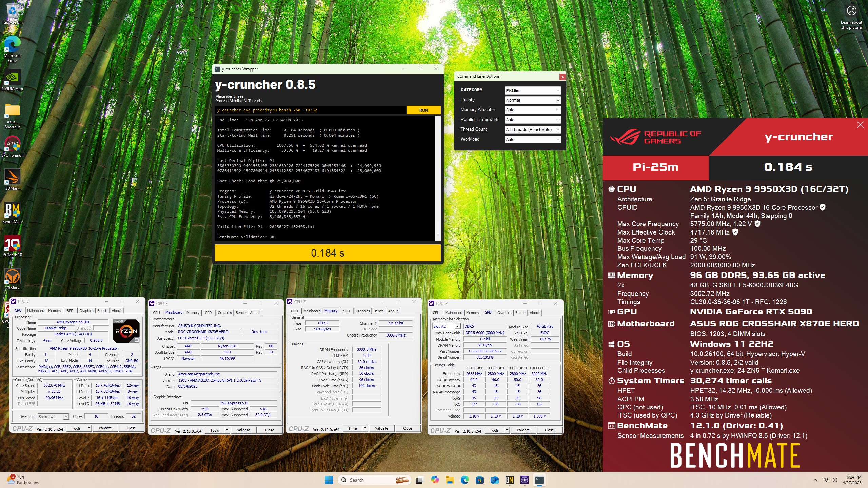
Task: Open the Edge browser taskbar icon
Action: tap(465, 480)
